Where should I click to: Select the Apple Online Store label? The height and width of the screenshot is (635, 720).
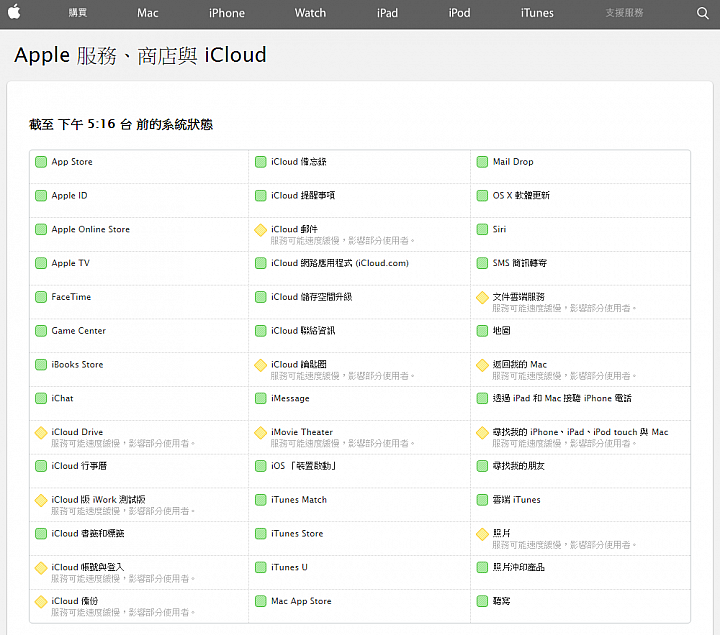pyautogui.click(x=90, y=229)
